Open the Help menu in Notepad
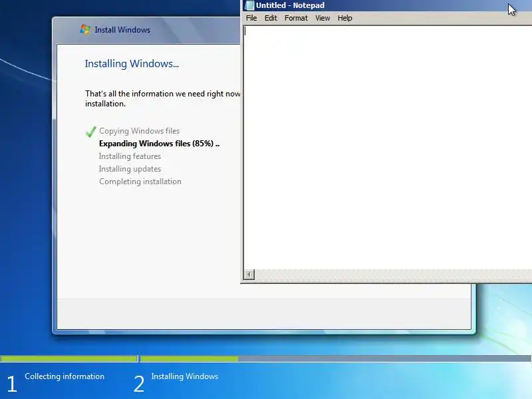Viewport: 532px width, 399px height. coord(344,18)
